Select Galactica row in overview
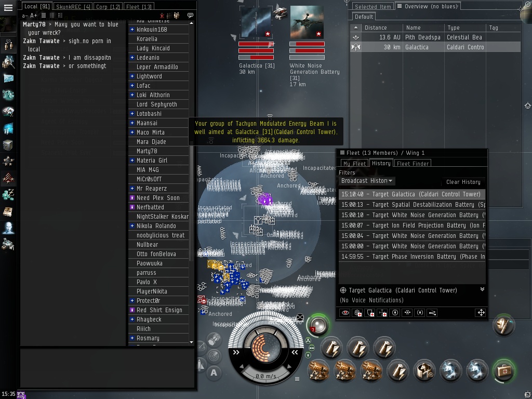Viewport: 532px width, 399px height. click(435, 47)
